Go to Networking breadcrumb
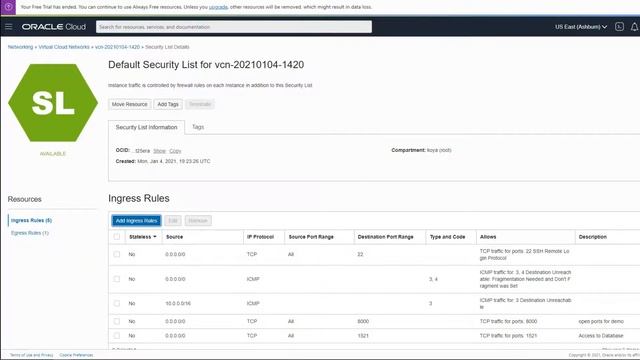 click(20, 47)
